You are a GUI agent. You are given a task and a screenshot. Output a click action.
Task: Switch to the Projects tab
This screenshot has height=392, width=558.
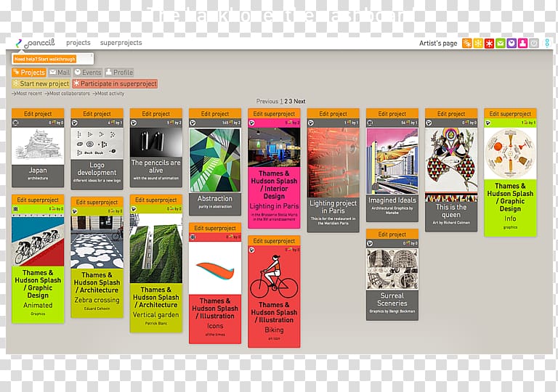[29, 73]
